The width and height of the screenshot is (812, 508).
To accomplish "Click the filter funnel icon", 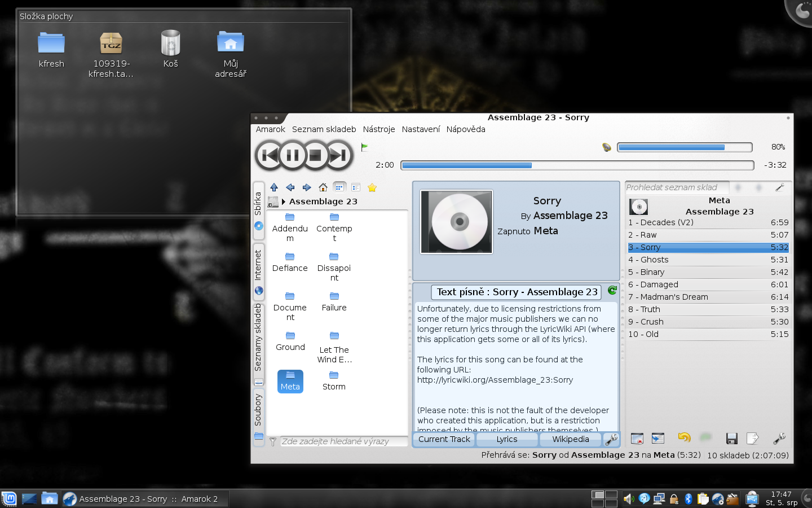I will click(273, 441).
